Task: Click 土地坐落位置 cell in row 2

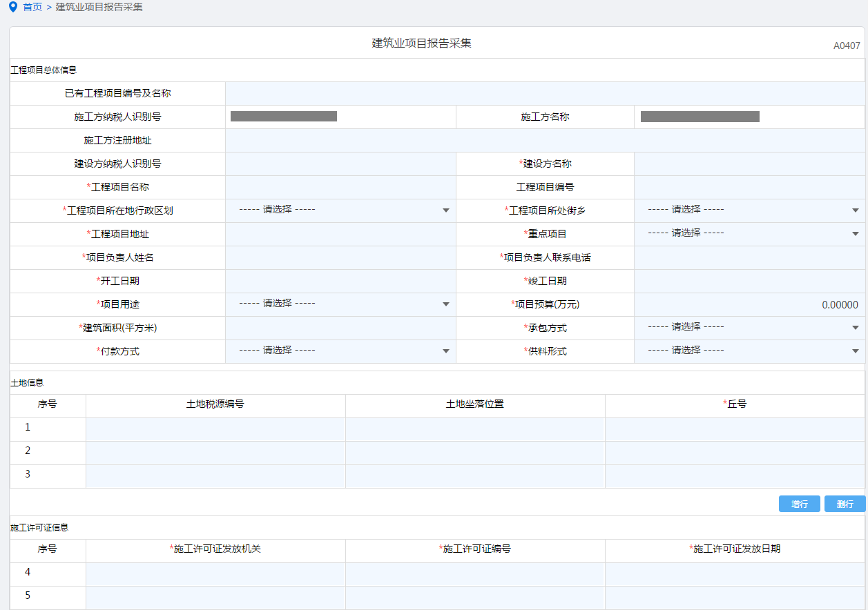Action: (x=475, y=453)
